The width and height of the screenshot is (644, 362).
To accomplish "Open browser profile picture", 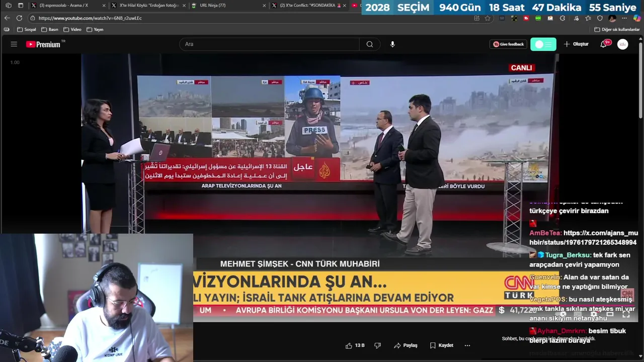I will coord(612,18).
